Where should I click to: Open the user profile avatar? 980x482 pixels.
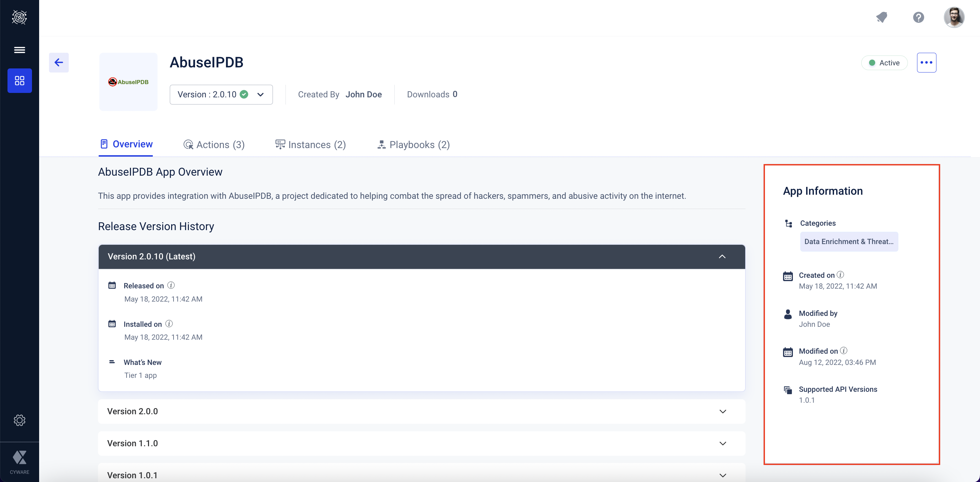(x=954, y=17)
